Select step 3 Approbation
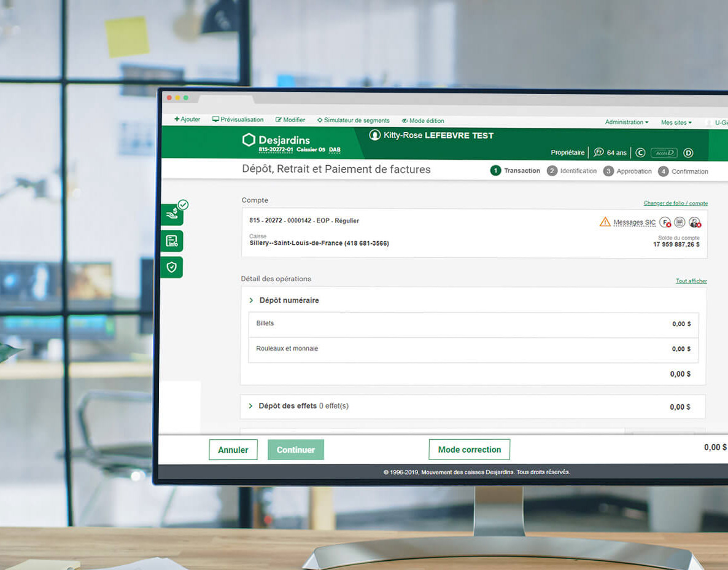 click(x=628, y=171)
